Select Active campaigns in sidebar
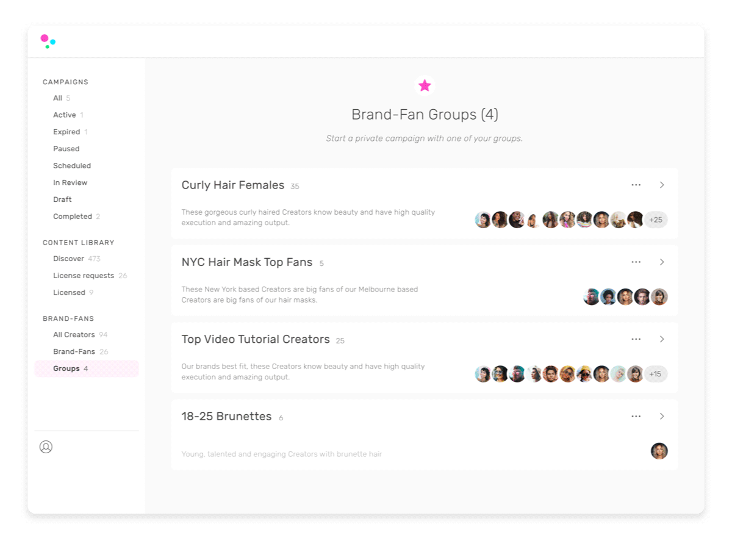 coord(65,115)
